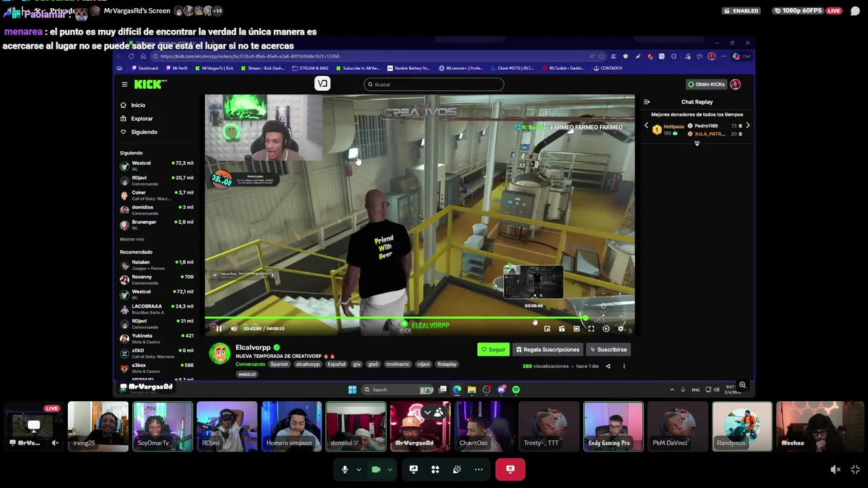This screenshot has width=868, height=488.
Task: Focus the Buscar search field
Action: (433, 85)
